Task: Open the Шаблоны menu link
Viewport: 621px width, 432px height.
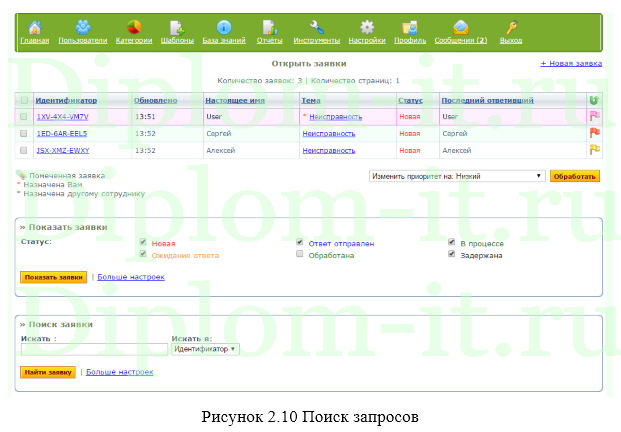Action: click(x=177, y=40)
